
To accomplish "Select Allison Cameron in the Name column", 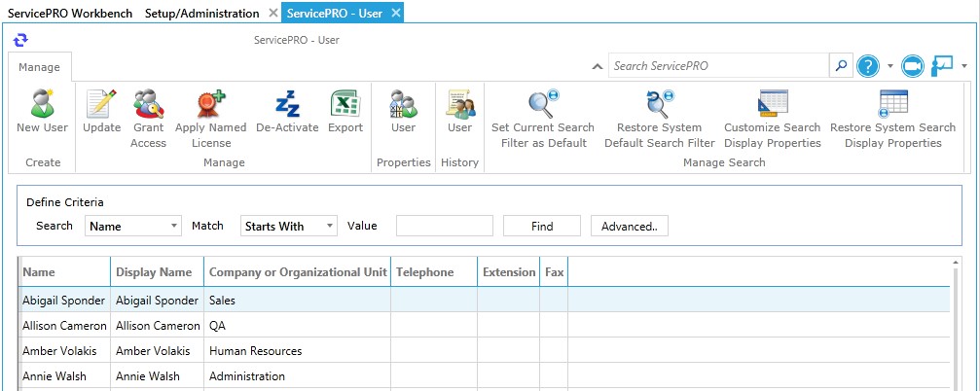I will click(64, 326).
